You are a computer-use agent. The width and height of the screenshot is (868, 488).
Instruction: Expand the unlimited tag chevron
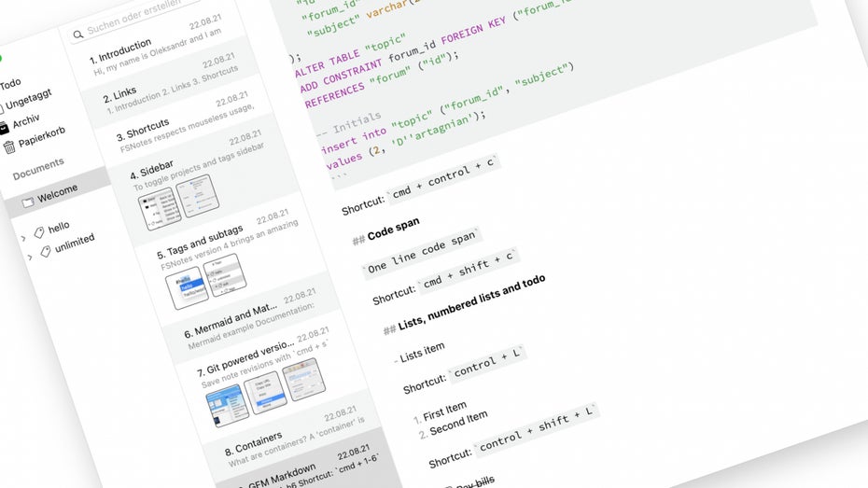click(x=30, y=257)
